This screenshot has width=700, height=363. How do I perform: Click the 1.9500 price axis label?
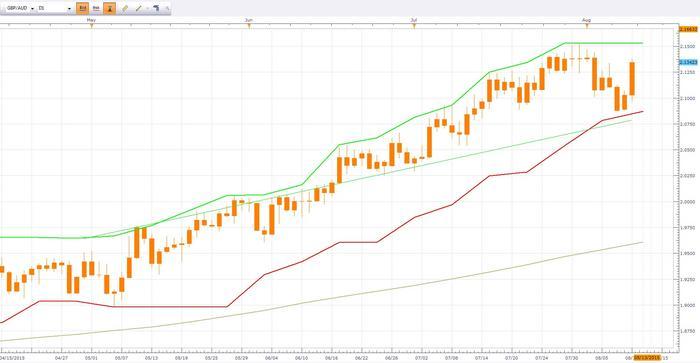[x=688, y=254]
